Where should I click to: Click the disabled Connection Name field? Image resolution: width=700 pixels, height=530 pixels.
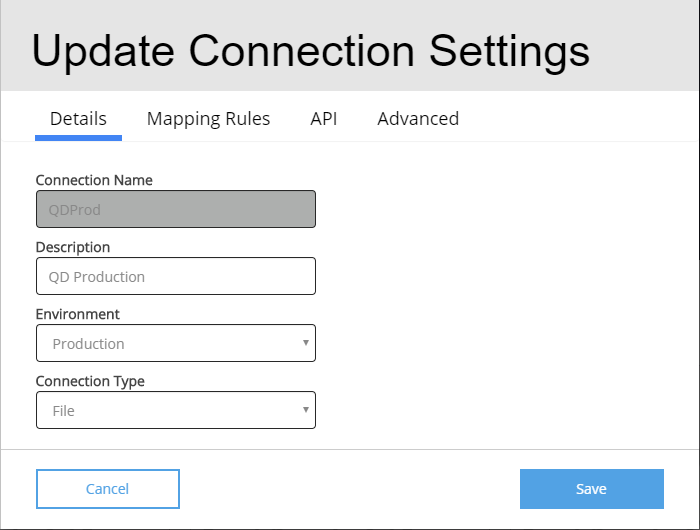[176, 209]
